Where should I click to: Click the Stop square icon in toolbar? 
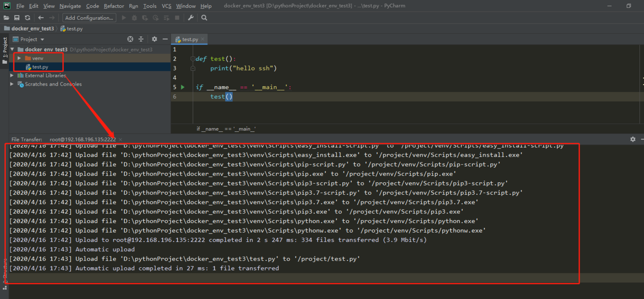point(177,18)
